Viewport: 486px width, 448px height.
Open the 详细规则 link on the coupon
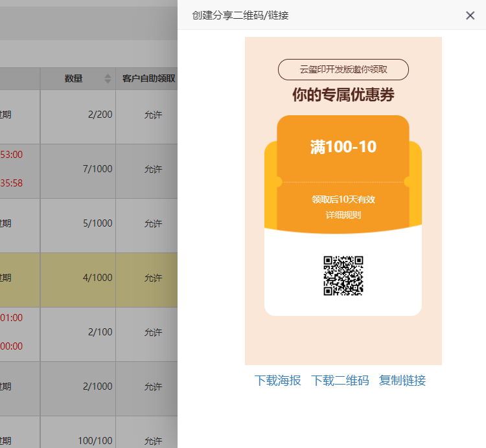(343, 215)
